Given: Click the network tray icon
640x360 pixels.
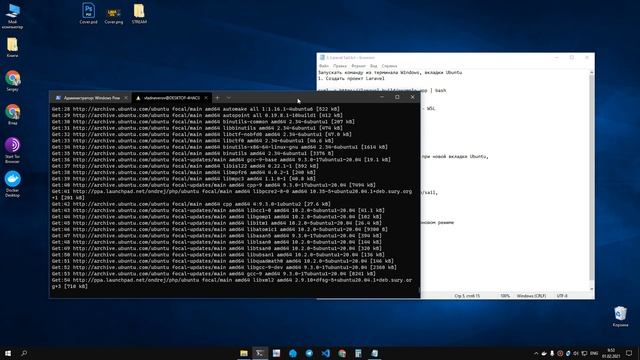Looking at the screenshot, I should (584, 353).
